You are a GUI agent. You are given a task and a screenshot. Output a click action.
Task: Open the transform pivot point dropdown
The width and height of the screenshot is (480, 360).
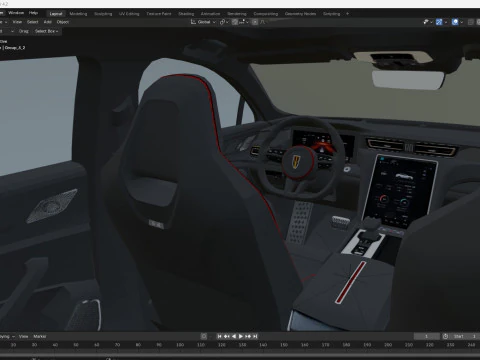coord(224,22)
